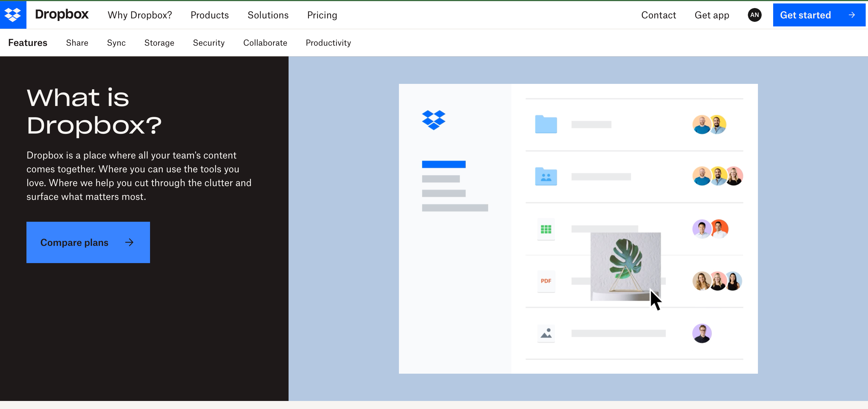Click the Get started button
The width and height of the screenshot is (868, 409).
coord(819,15)
